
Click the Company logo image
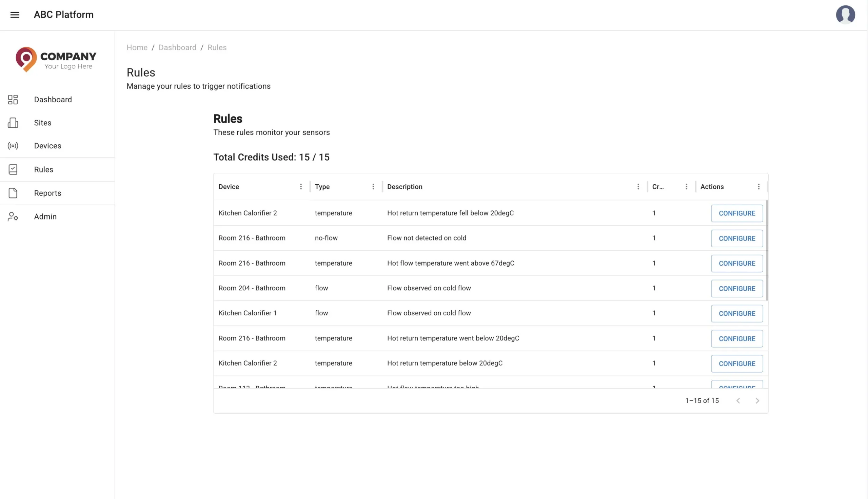(56, 59)
